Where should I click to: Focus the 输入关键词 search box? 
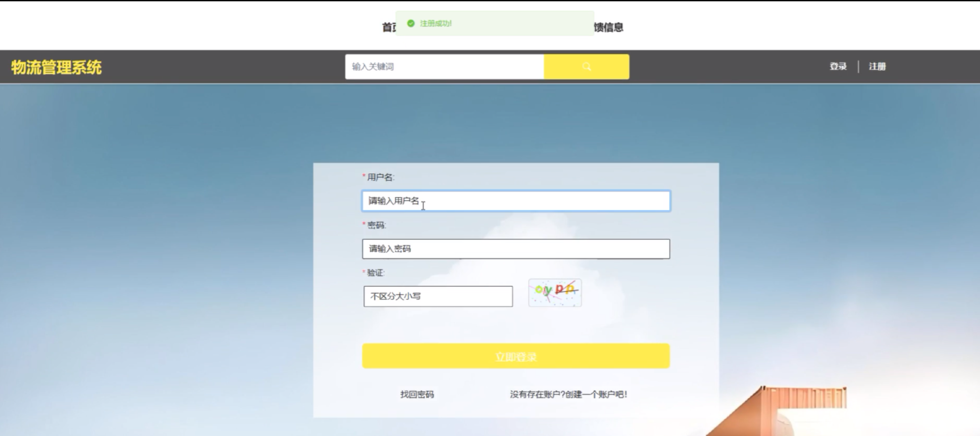[444, 67]
